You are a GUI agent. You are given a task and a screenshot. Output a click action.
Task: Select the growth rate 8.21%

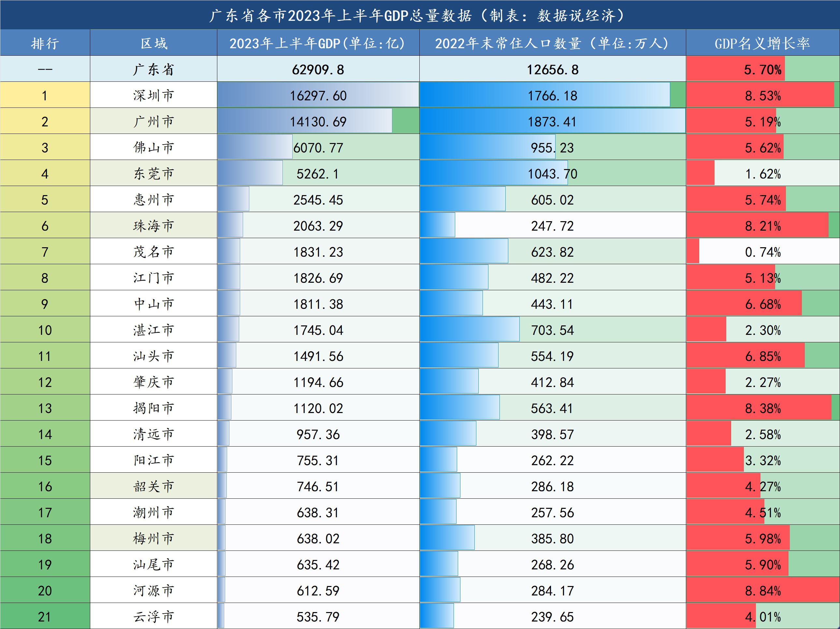point(762,226)
